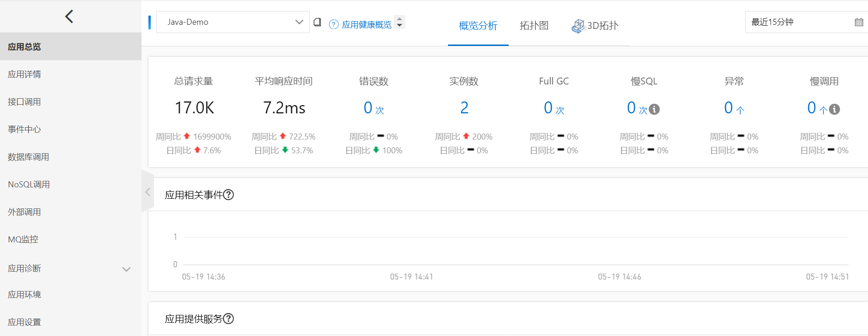The height and width of the screenshot is (336, 868).
Task: Click the 05-19 14:51 axis label
Action: (828, 277)
